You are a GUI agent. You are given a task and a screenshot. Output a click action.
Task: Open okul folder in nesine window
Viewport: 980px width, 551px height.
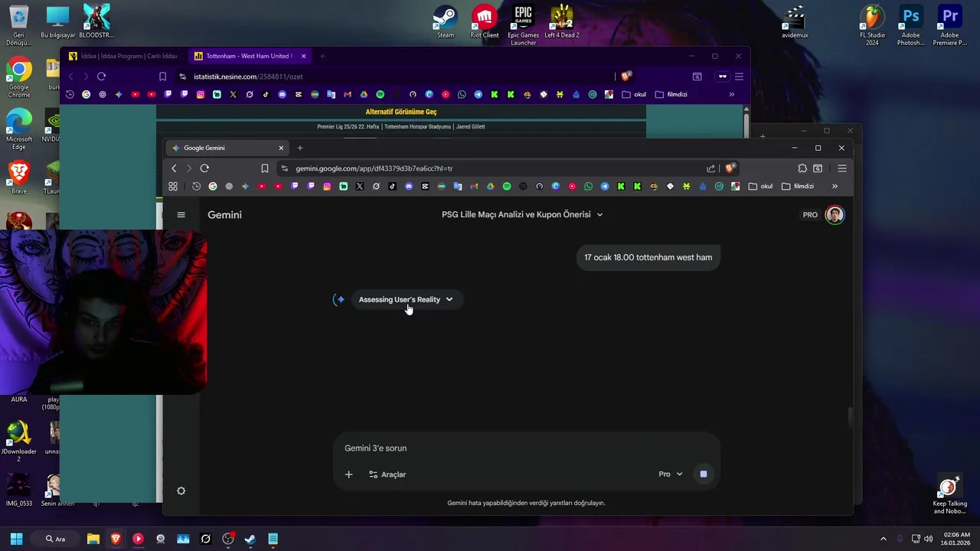634,95
